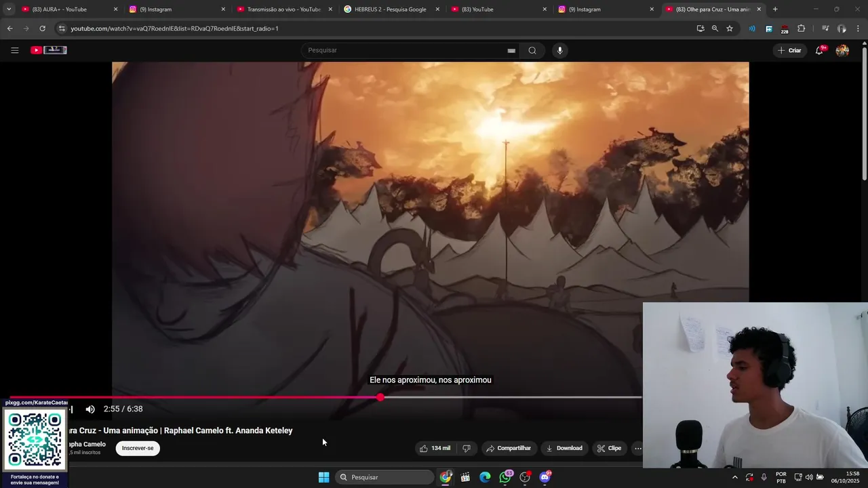Click the tray microphone icon

pos(764,477)
